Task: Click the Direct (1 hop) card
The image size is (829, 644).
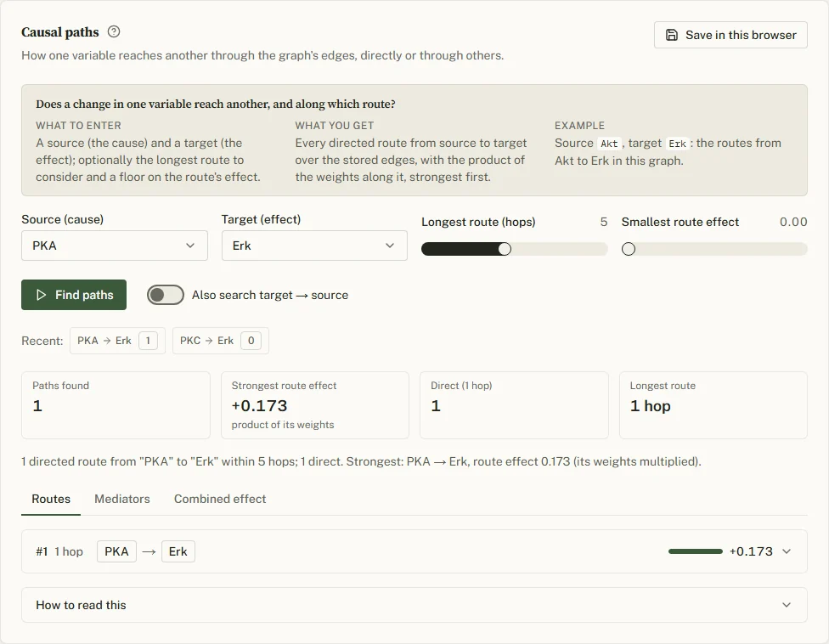Action: pyautogui.click(x=514, y=405)
